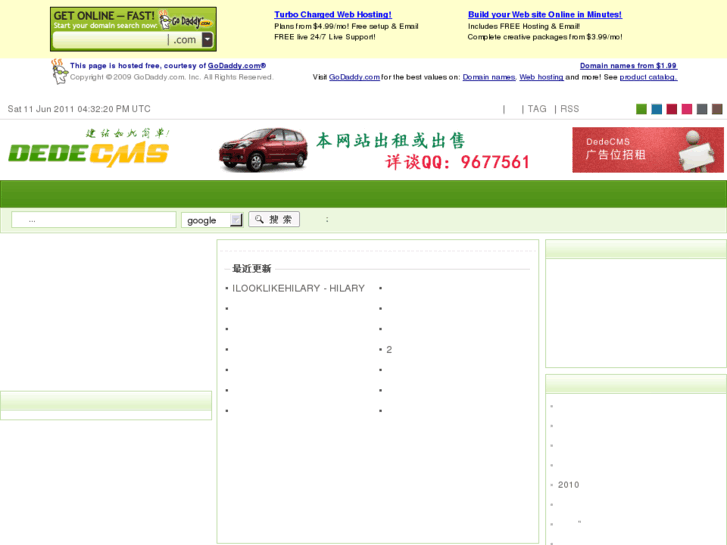Open the Web hosting link

541,77
